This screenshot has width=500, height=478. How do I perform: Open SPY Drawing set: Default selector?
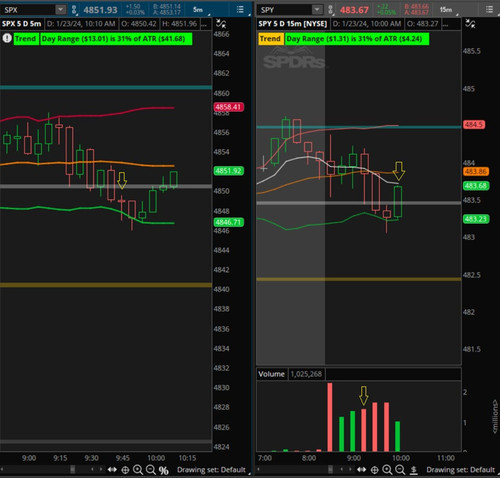(x=461, y=470)
